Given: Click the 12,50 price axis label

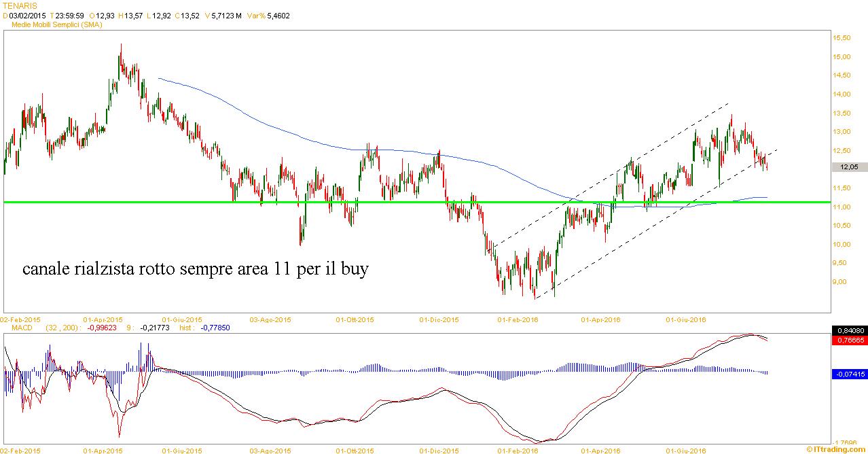Looking at the screenshot, I should coord(842,150).
